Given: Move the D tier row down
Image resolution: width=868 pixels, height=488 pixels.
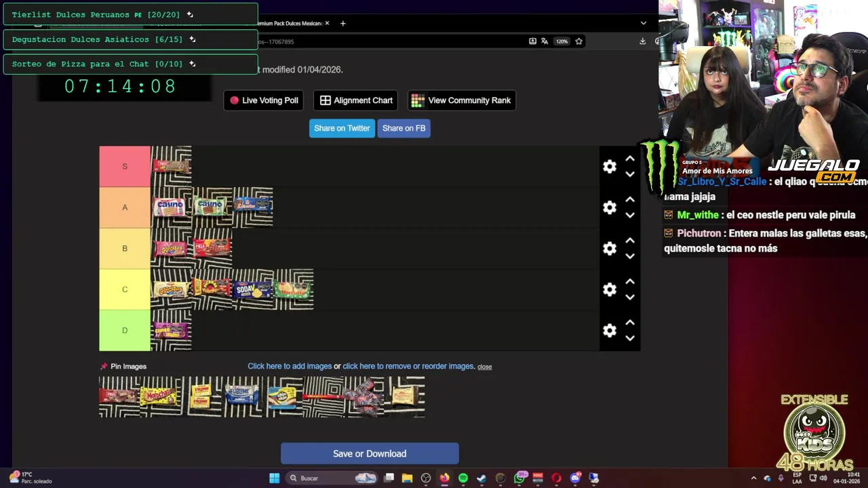Looking at the screenshot, I should [630, 338].
